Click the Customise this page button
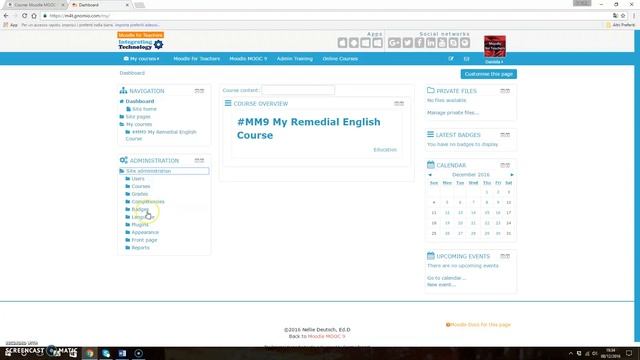The image size is (640, 360). (489, 74)
